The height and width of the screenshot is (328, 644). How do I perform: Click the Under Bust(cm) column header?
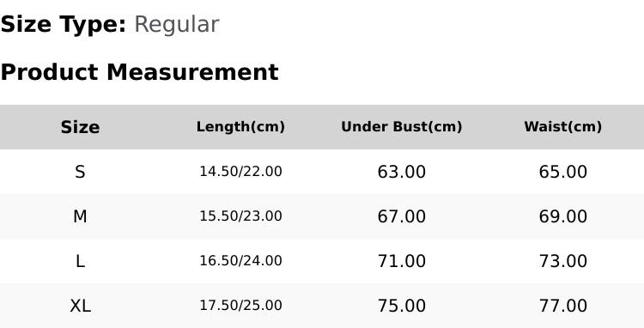(402, 127)
